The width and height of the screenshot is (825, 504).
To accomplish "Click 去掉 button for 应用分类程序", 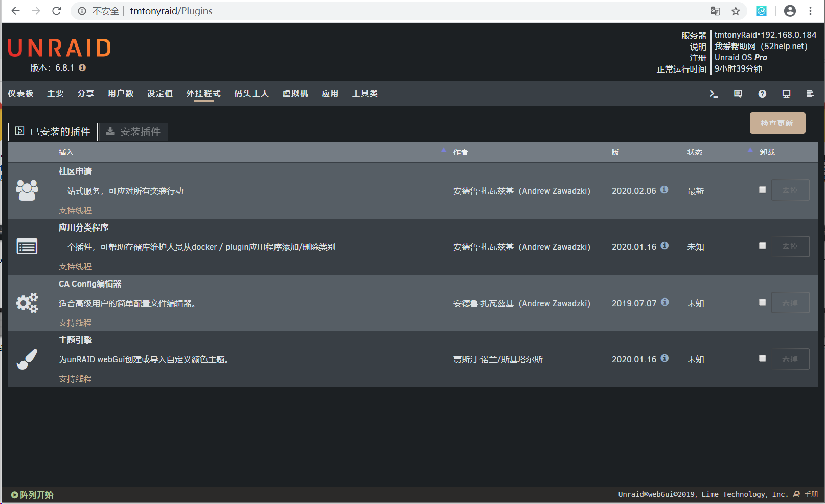I will [x=790, y=246].
